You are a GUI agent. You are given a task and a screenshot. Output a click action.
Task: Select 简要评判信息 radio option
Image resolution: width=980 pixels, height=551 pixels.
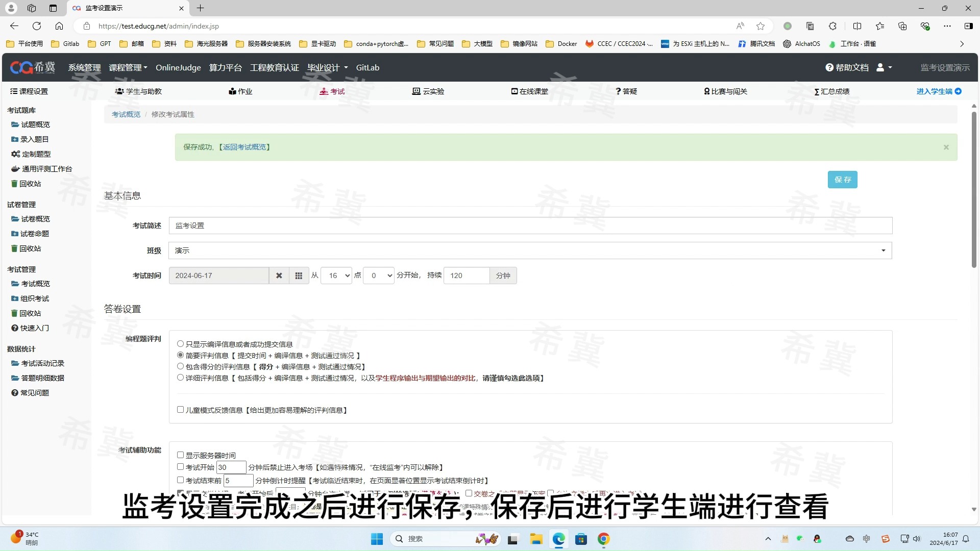click(x=180, y=355)
